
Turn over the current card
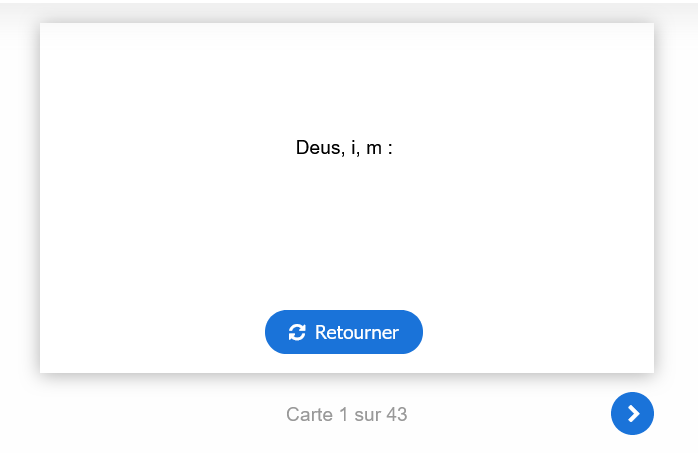pos(344,332)
